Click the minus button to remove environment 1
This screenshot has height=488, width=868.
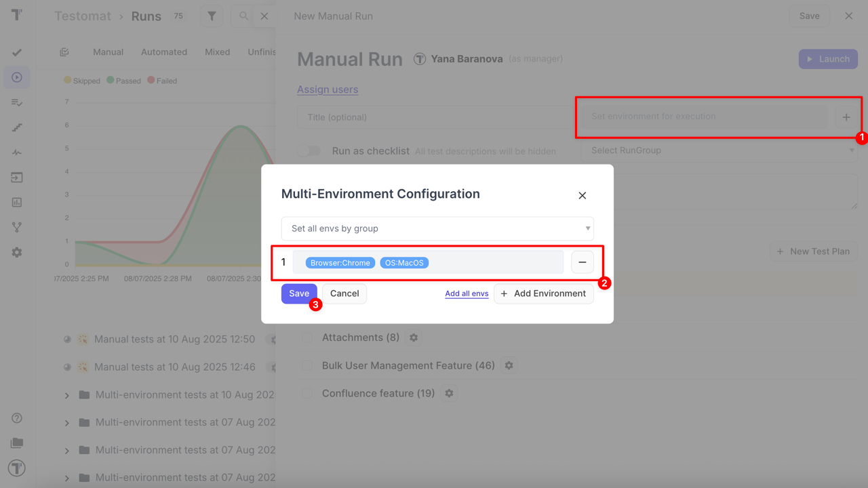pyautogui.click(x=582, y=262)
